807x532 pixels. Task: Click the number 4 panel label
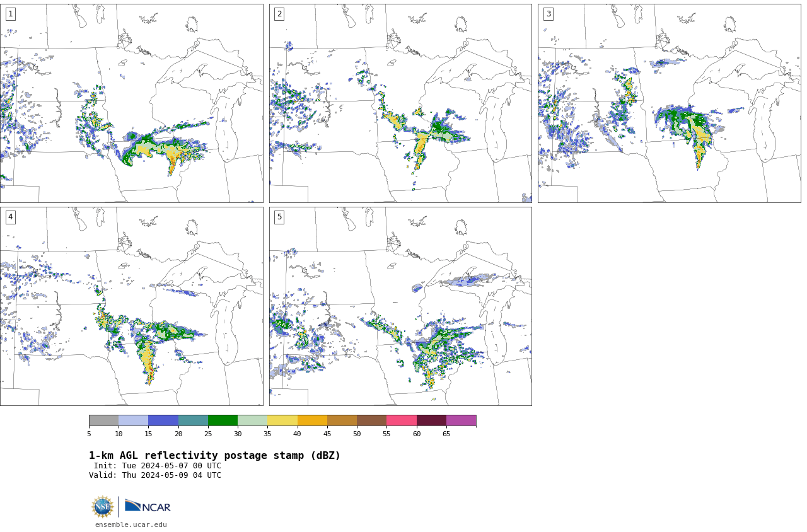pyautogui.click(x=10, y=217)
